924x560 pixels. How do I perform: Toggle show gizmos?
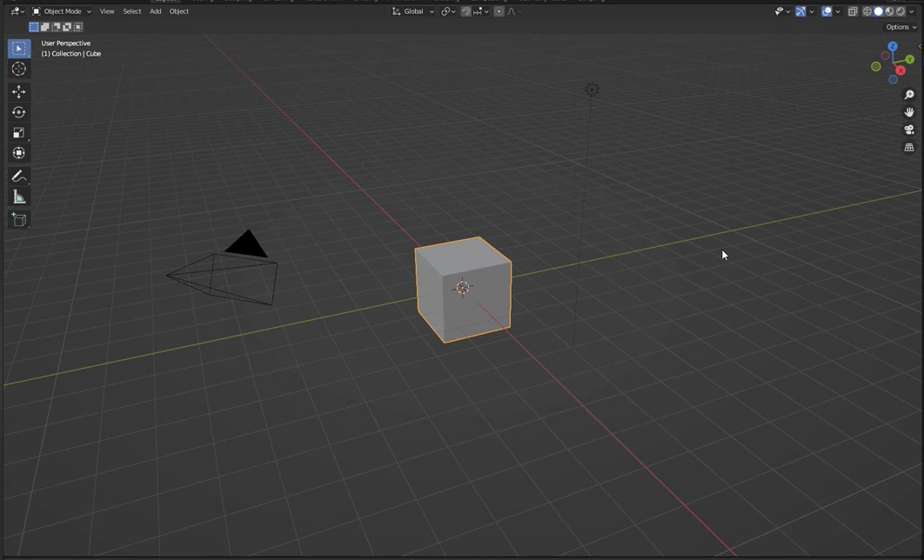point(800,11)
